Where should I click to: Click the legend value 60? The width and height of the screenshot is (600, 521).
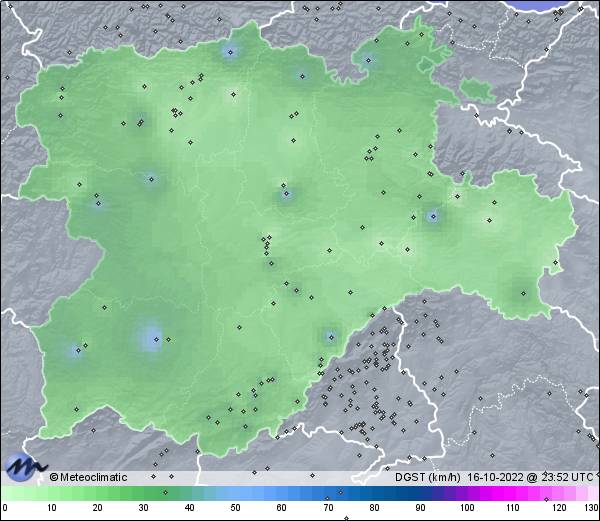click(281, 508)
